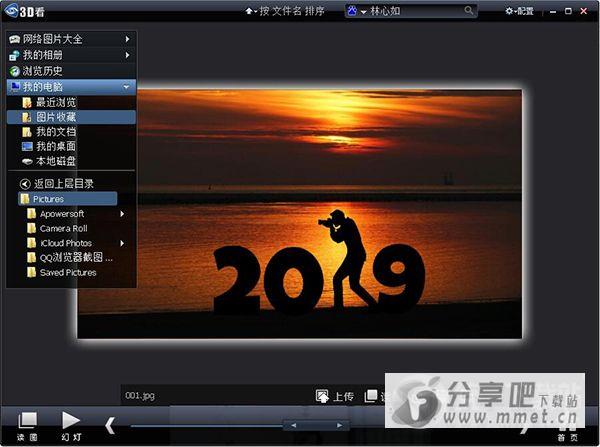The width and height of the screenshot is (600, 447).
Task: Start the 幻灯 slideshow playback
Action: (x=71, y=426)
